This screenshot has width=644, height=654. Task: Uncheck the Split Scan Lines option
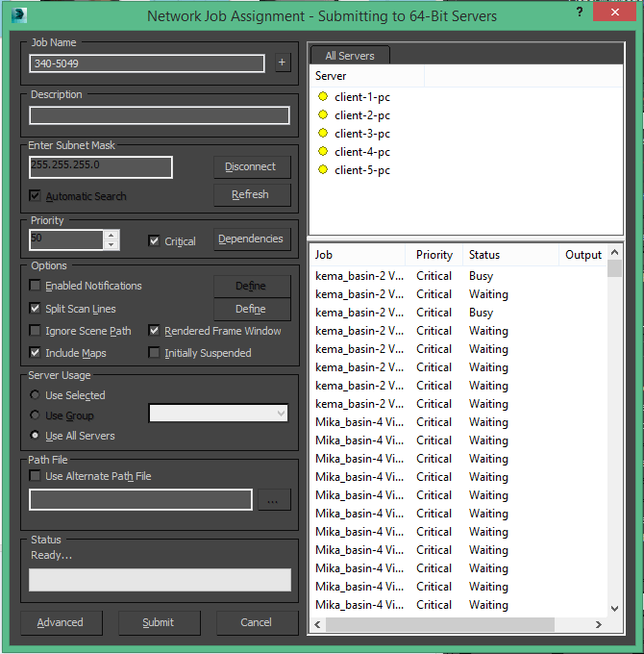click(36, 309)
